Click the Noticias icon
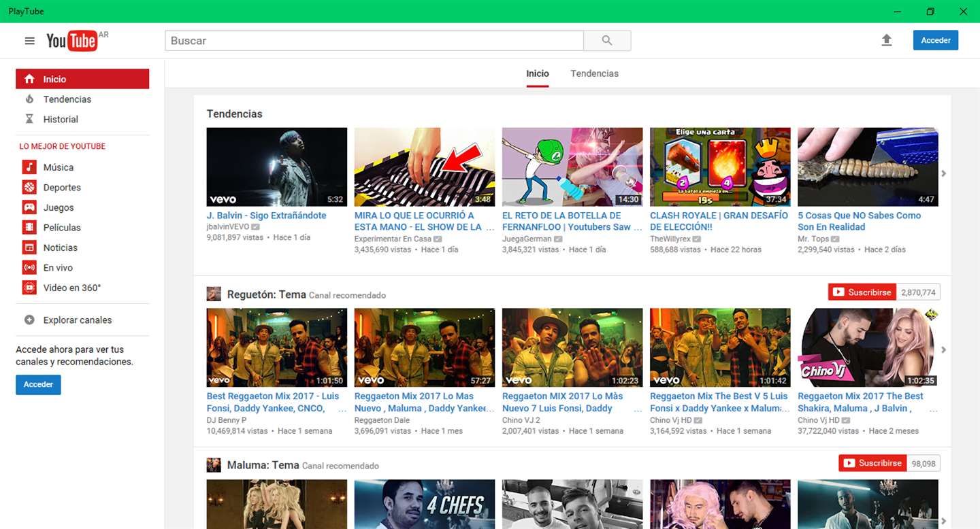The image size is (980, 529). coord(29,248)
